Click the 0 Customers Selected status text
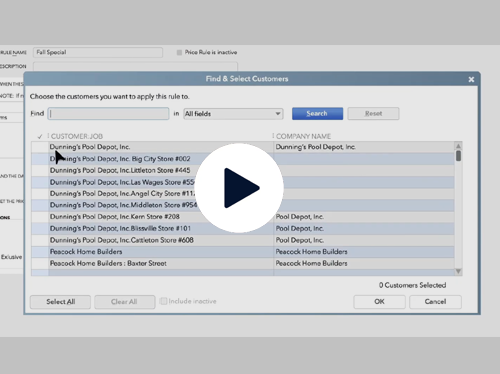This screenshot has height=374, width=500. coord(412,285)
